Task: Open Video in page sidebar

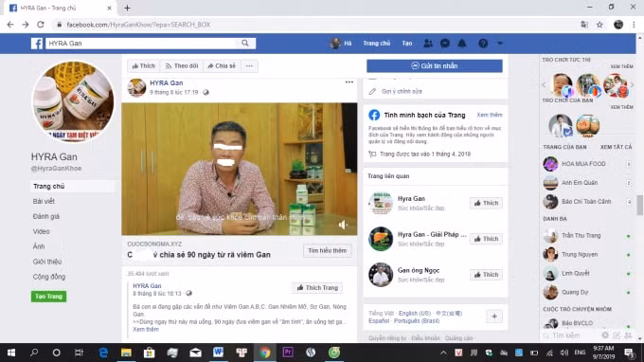Action: point(41,231)
